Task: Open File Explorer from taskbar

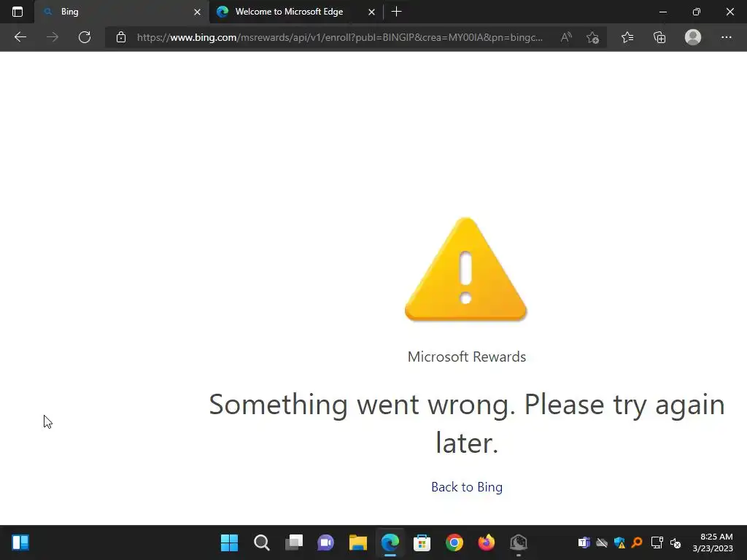Action: [x=357, y=542]
